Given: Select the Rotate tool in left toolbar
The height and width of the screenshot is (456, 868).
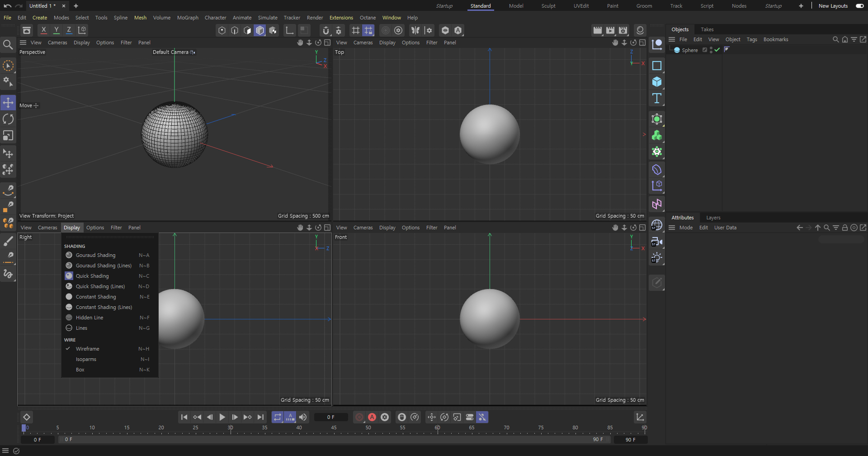Looking at the screenshot, I should click(8, 119).
